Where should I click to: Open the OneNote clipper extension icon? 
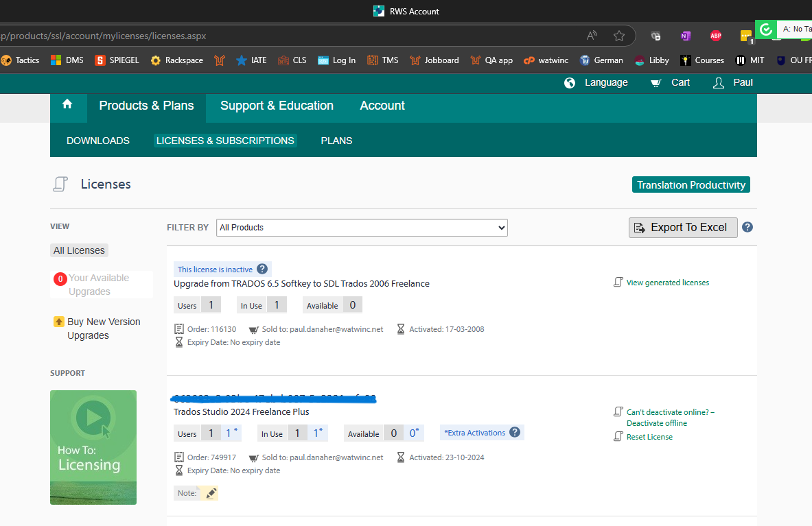coord(686,36)
